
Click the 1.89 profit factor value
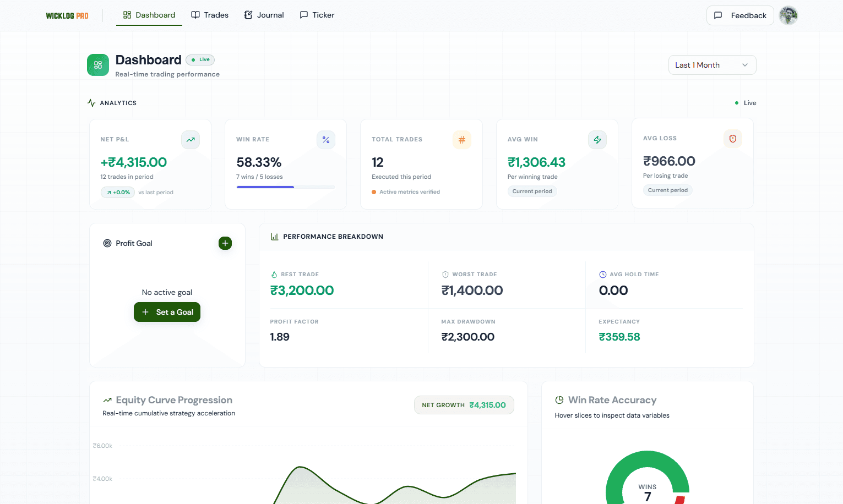pyautogui.click(x=280, y=337)
